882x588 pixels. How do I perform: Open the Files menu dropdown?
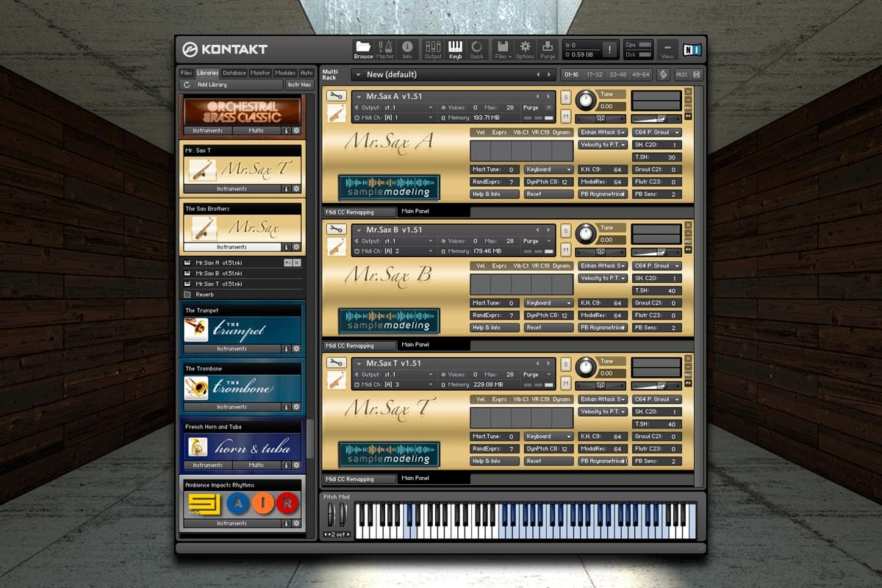[x=503, y=49]
